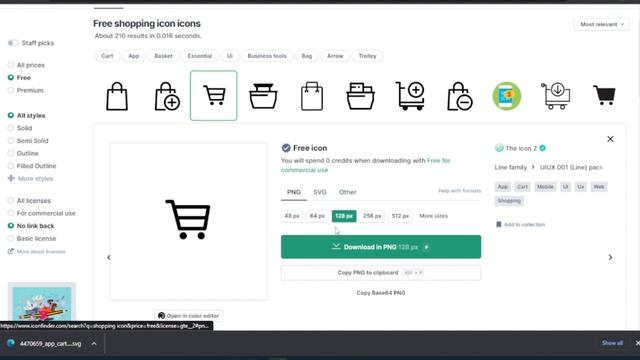The image size is (640, 360).
Task: Click the Mobile tag in details
Action: (545, 187)
